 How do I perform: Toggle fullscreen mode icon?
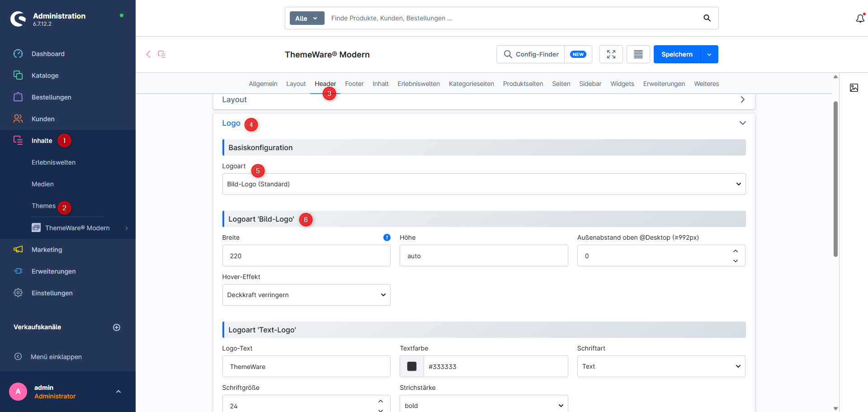[x=611, y=54]
